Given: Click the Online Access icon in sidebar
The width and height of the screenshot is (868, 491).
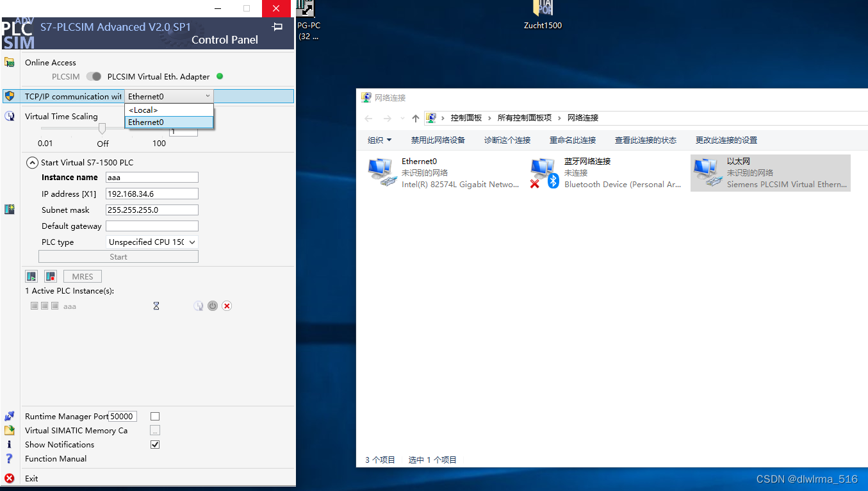Looking at the screenshot, I should tap(9, 62).
